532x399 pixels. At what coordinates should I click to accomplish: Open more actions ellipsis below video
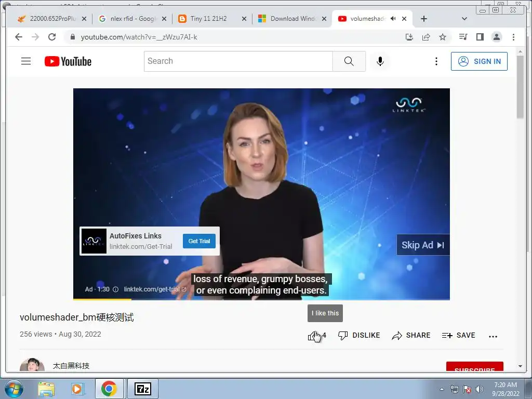[x=493, y=336]
